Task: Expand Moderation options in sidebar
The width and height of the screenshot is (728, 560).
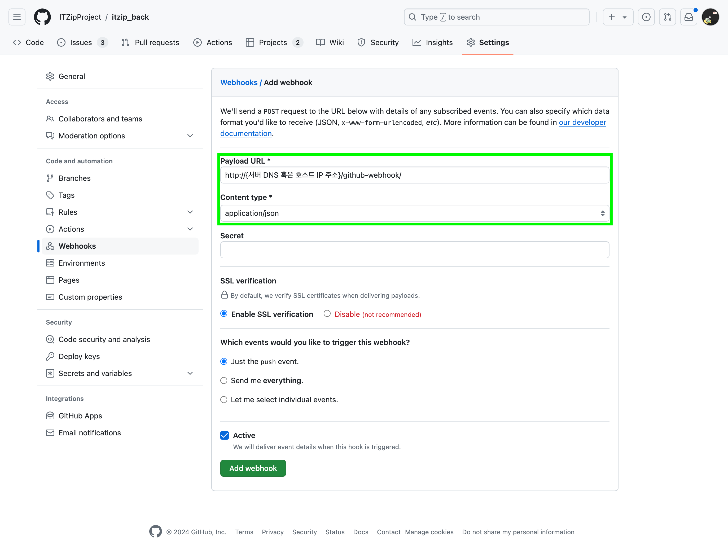Action: click(190, 136)
